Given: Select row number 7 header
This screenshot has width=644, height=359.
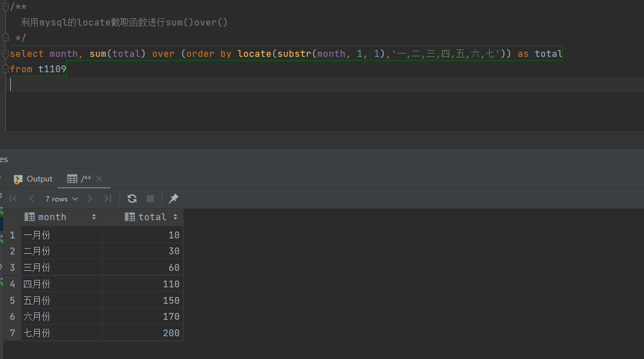Looking at the screenshot, I should pos(13,333).
